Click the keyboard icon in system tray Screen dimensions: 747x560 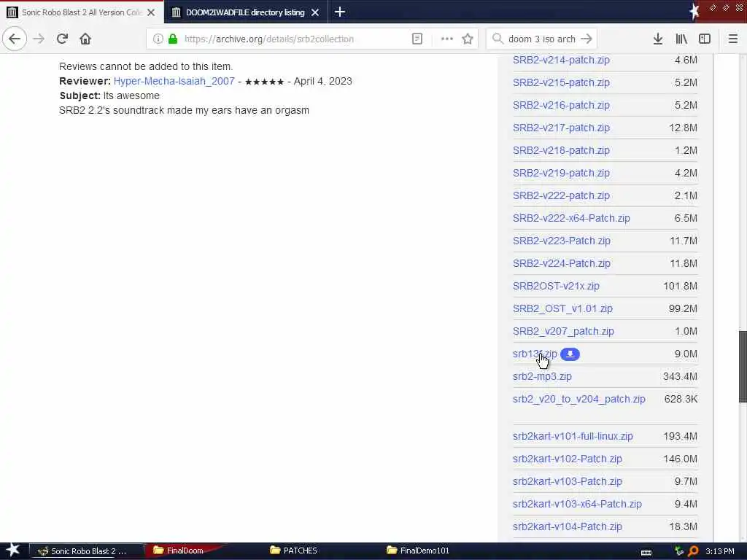(646, 553)
